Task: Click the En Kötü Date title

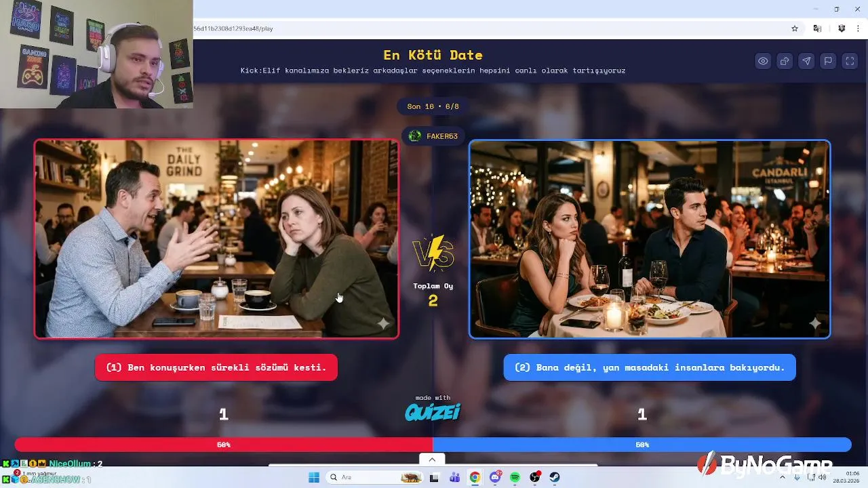Action: [x=433, y=55]
